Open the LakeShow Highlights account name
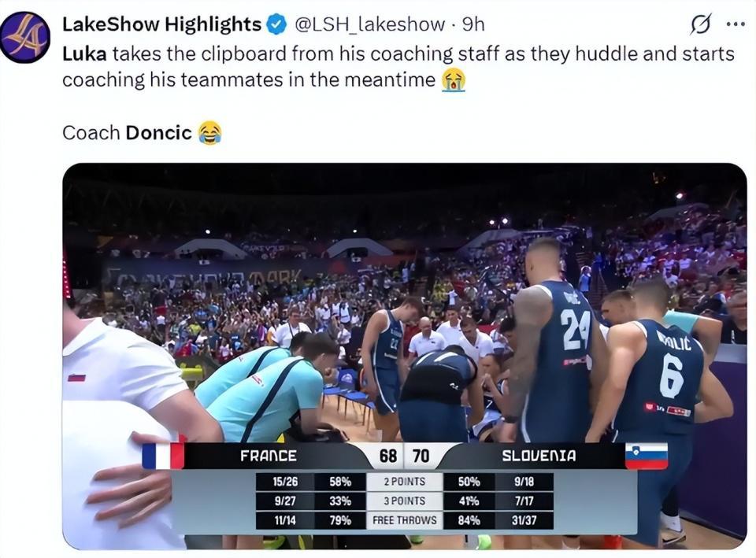Screen dimensions: 756x558 161,24
